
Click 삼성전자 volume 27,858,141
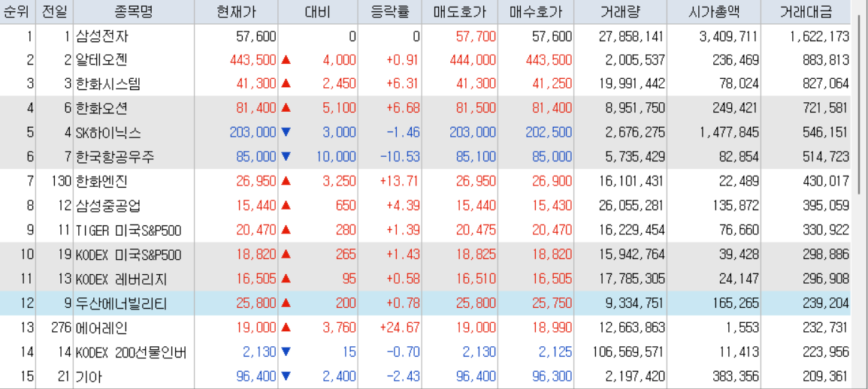pyautogui.click(x=631, y=37)
